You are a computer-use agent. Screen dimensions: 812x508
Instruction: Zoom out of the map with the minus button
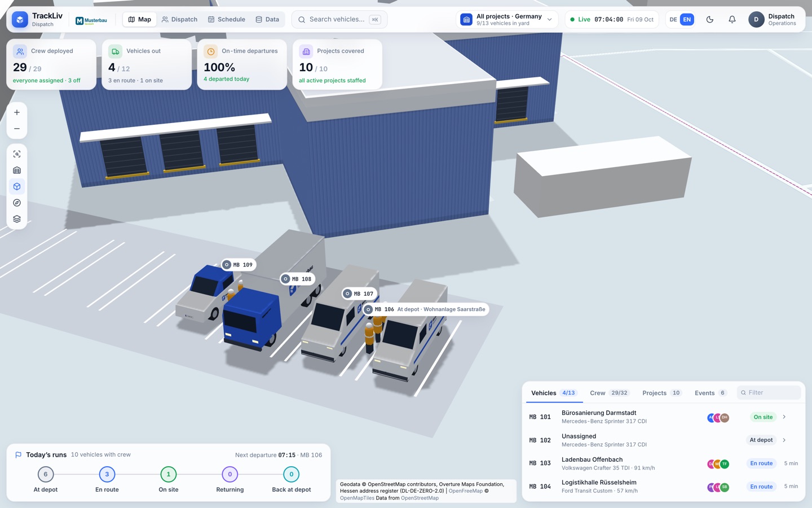pyautogui.click(x=17, y=129)
